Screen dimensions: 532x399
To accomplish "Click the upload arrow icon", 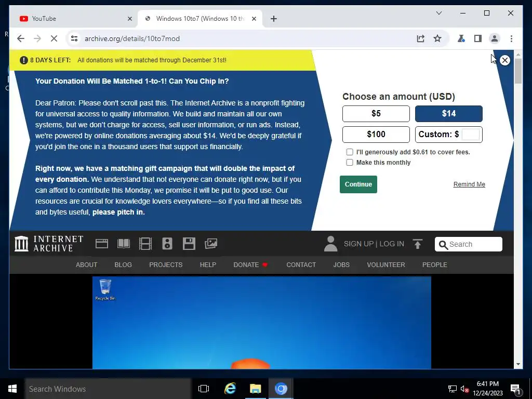I will tap(417, 244).
